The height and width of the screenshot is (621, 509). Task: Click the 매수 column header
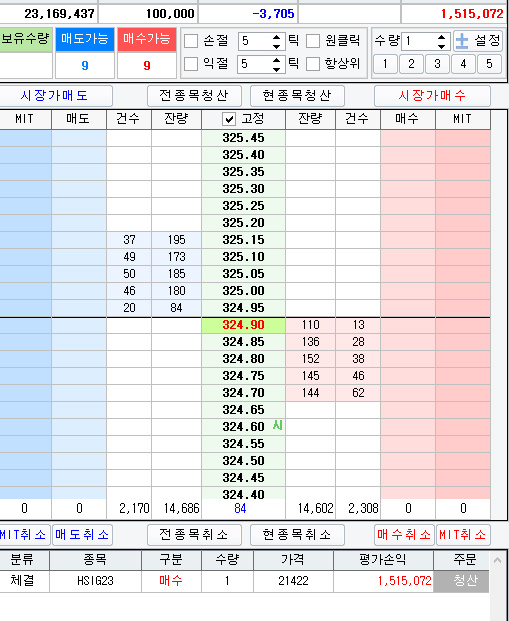(x=408, y=119)
